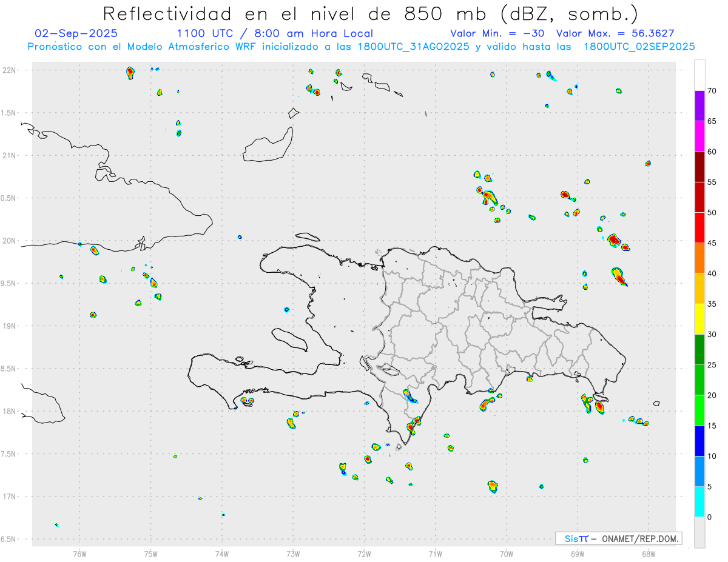The image size is (728, 562).
Task: Click the '55' color scale label
Action: click(712, 182)
